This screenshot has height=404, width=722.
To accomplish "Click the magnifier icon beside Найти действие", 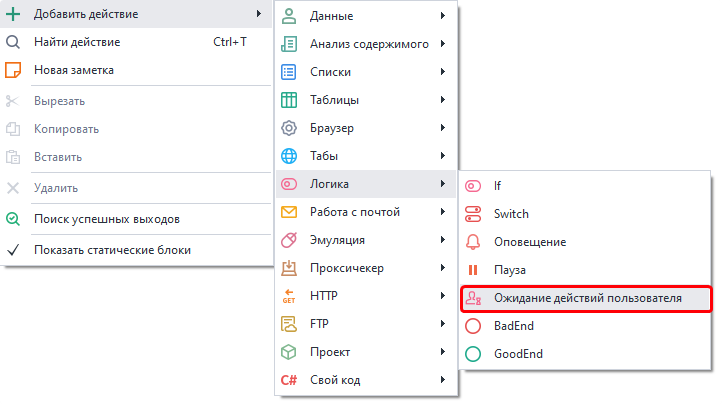I will [x=14, y=42].
